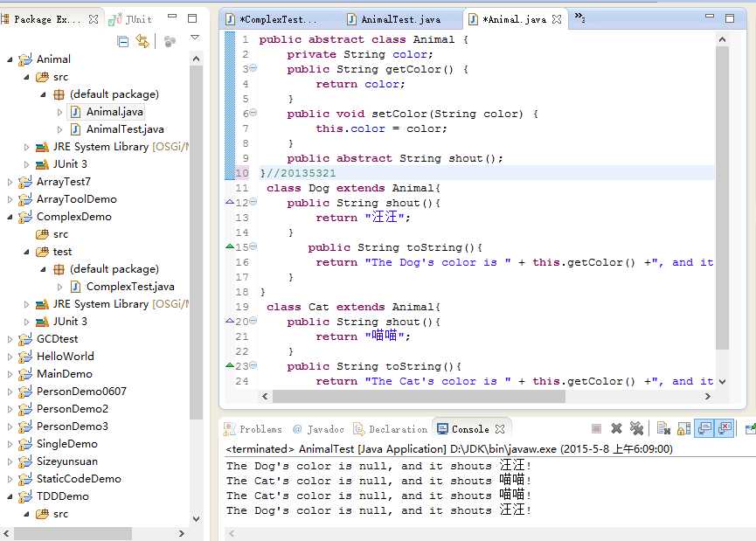Click Remove All Terminated Launches icon
The width and height of the screenshot is (756, 541).
pyautogui.click(x=636, y=428)
